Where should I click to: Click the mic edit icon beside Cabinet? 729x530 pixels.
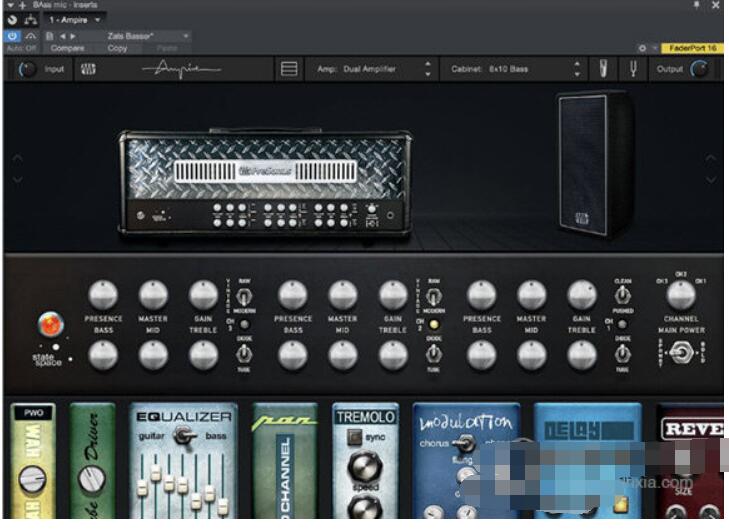click(604, 69)
